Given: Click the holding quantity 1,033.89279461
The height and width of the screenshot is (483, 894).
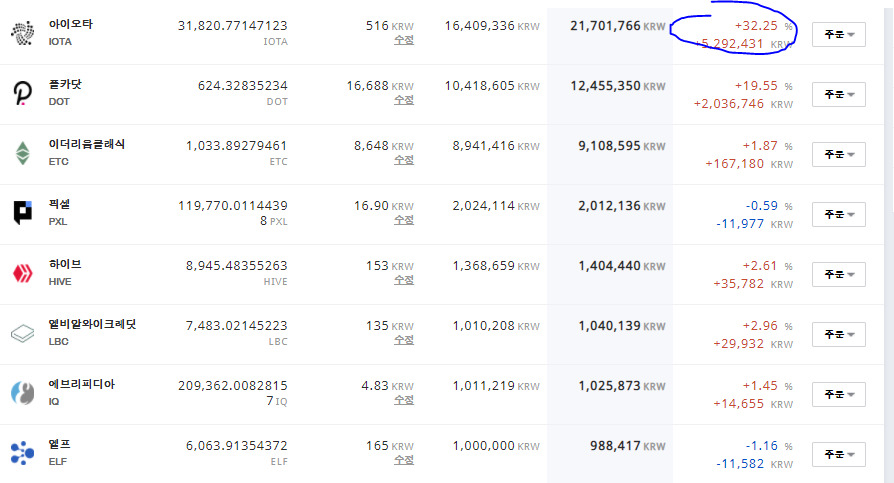Looking at the screenshot, I should pyautogui.click(x=237, y=145).
